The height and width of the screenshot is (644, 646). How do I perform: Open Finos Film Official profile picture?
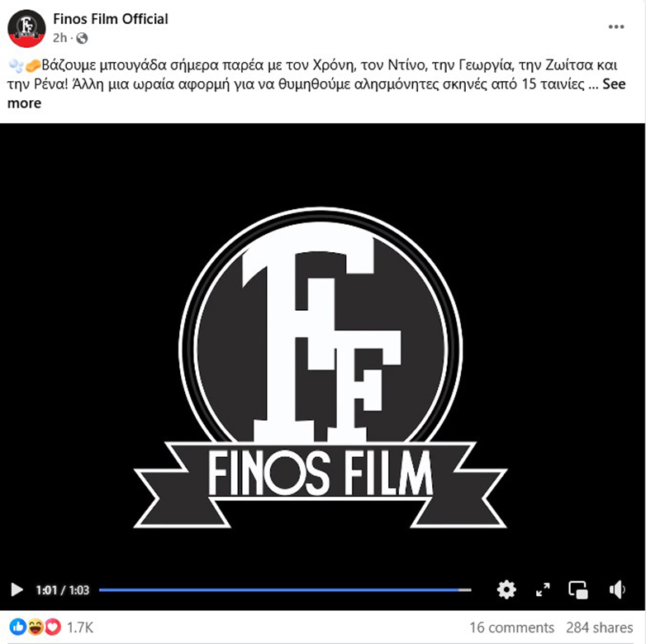26,28
